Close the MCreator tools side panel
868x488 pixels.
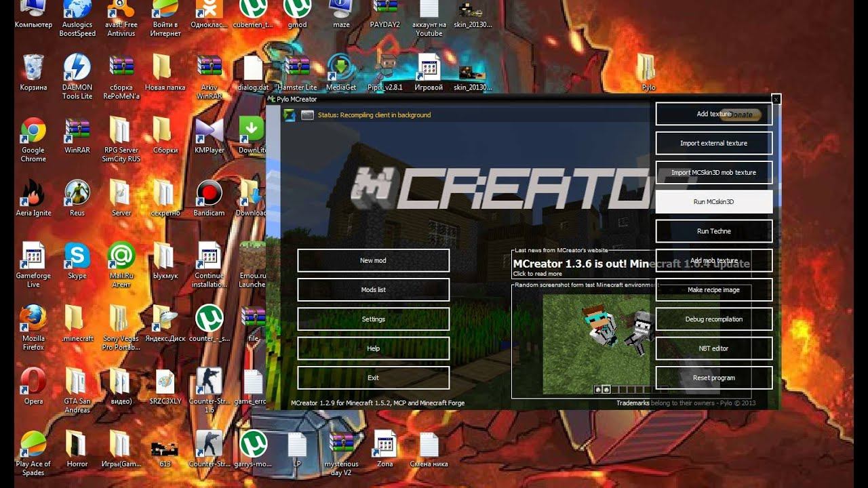(x=776, y=99)
